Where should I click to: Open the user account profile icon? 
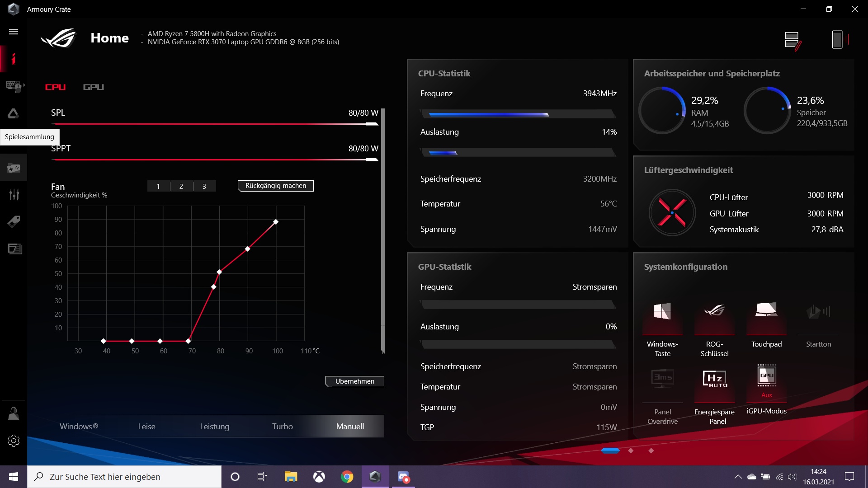pyautogui.click(x=14, y=413)
